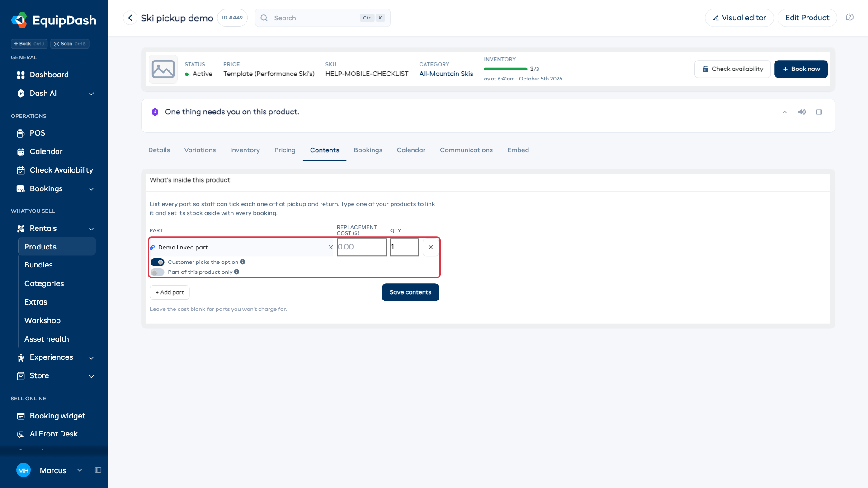Screen dimensions: 868x488
Task: Open the help question mark icon
Action: click(x=850, y=18)
